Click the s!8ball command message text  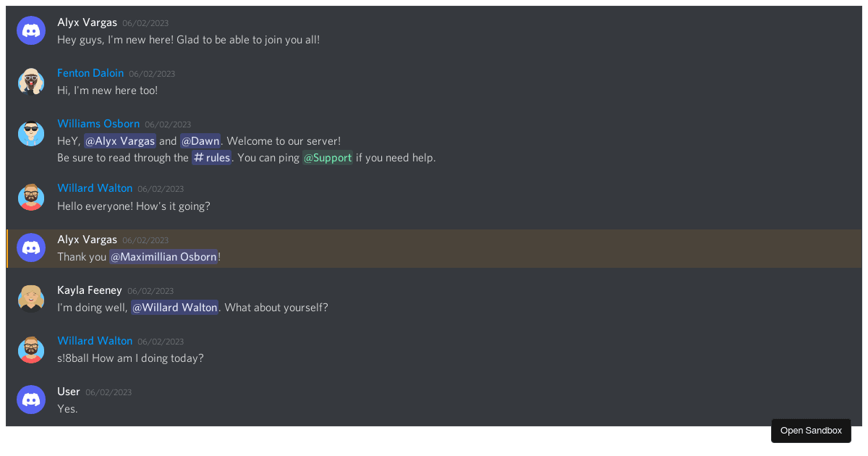point(130,358)
